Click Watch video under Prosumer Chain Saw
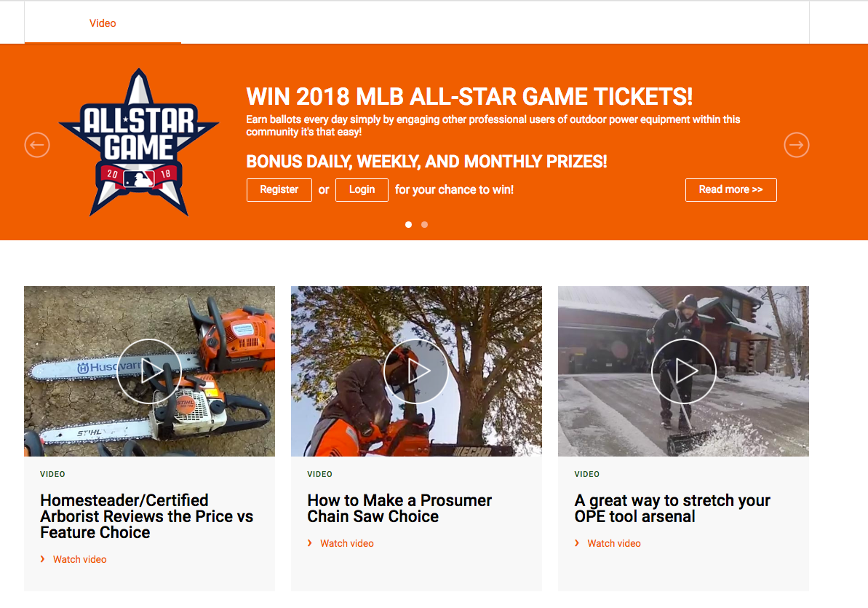The width and height of the screenshot is (868, 608). click(x=347, y=543)
